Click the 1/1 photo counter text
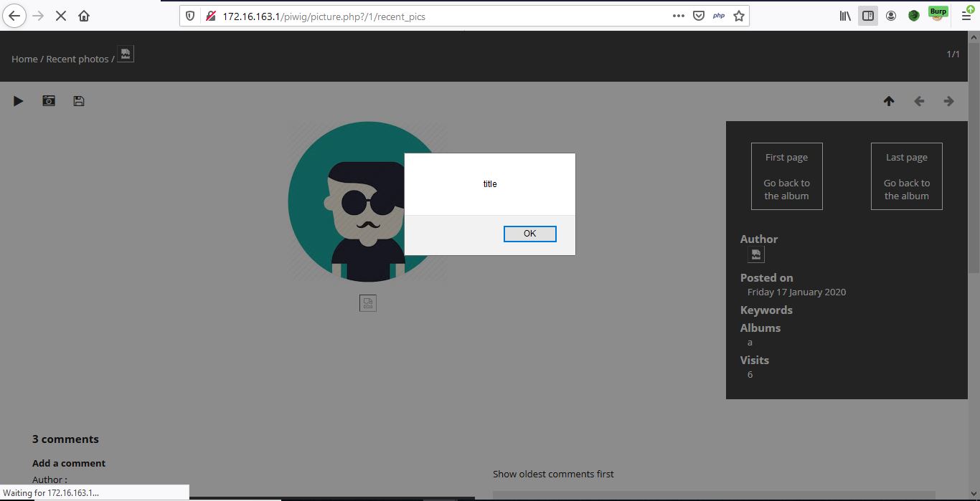 [x=953, y=54]
